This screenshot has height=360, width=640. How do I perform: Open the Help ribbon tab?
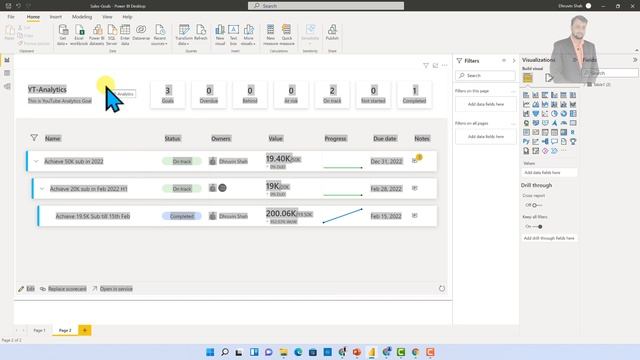pyautogui.click(x=127, y=17)
